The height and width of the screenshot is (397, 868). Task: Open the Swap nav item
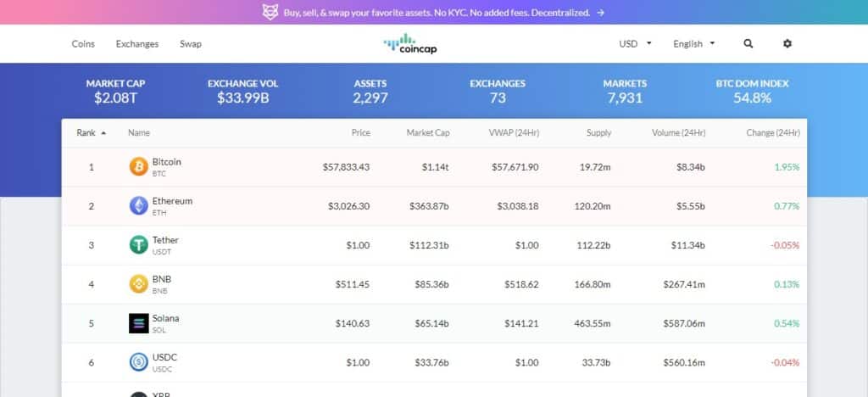coord(191,44)
